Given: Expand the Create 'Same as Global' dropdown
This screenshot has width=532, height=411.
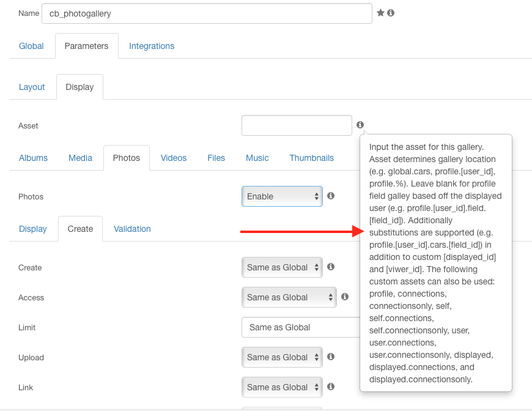Looking at the screenshot, I should (x=282, y=267).
